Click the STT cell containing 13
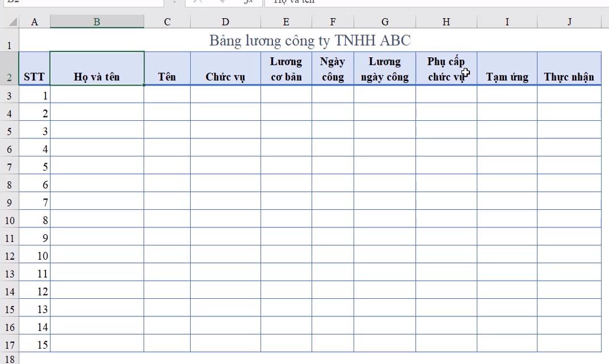Viewport: 609px width, 364px height. [35, 308]
